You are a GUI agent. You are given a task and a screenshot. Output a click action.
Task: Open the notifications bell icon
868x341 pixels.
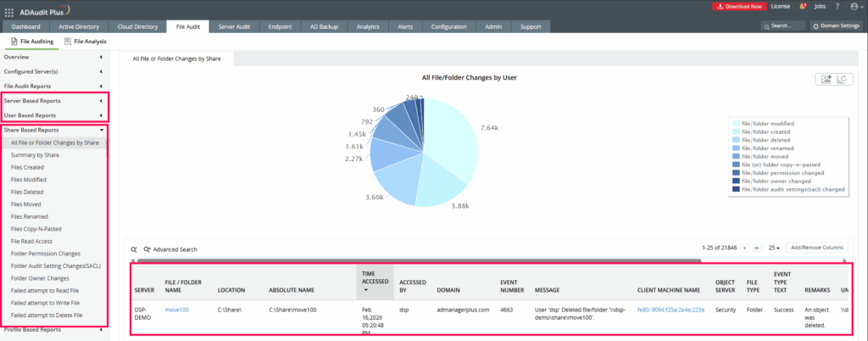(x=803, y=7)
